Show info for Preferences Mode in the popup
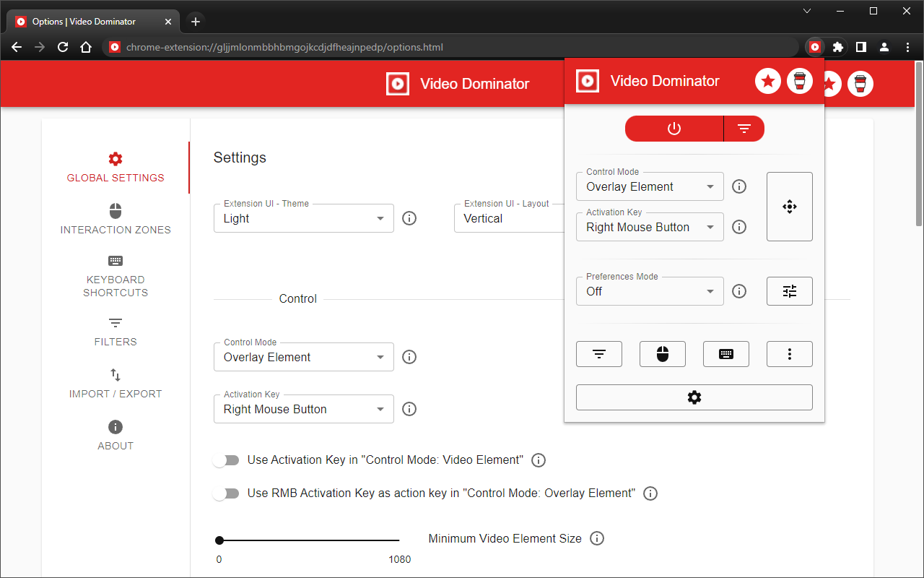The height and width of the screenshot is (578, 924). [739, 291]
